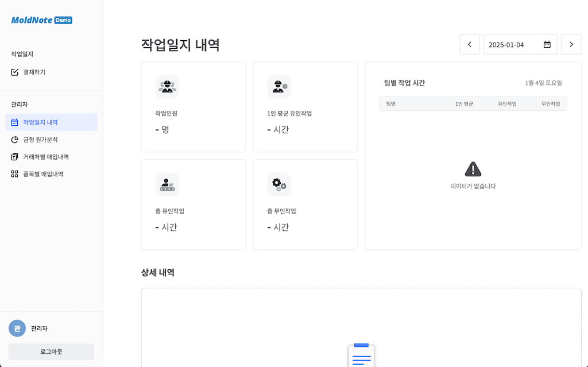The image size is (588, 367).
Task: Click the MoldNote Demo logo
Action: [x=41, y=20]
